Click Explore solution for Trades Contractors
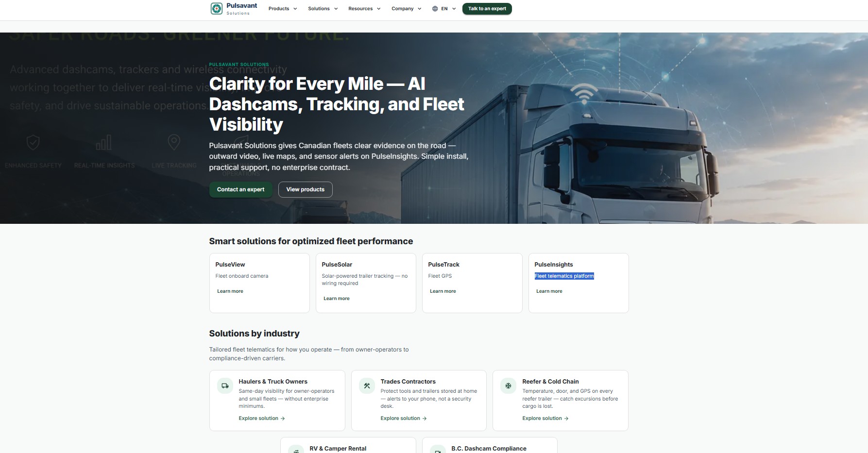 (403, 419)
